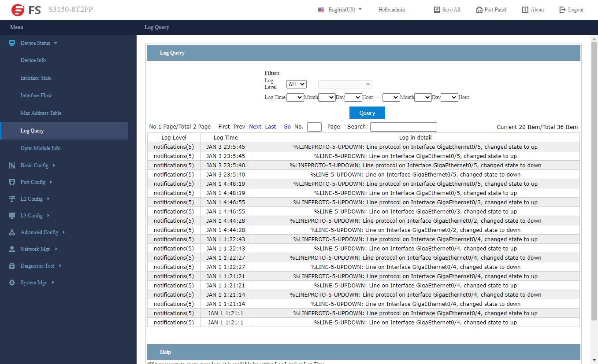The height and width of the screenshot is (364, 598).
Task: Click the Logout icon
Action: (x=562, y=10)
